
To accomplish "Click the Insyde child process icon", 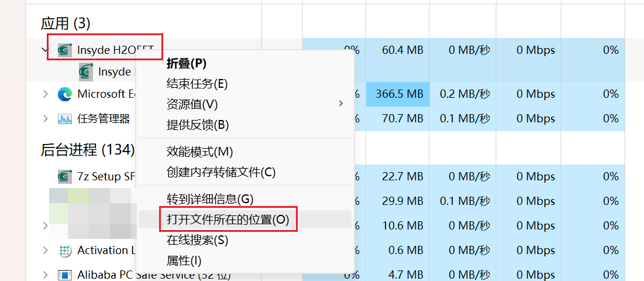I will pyautogui.click(x=85, y=71).
